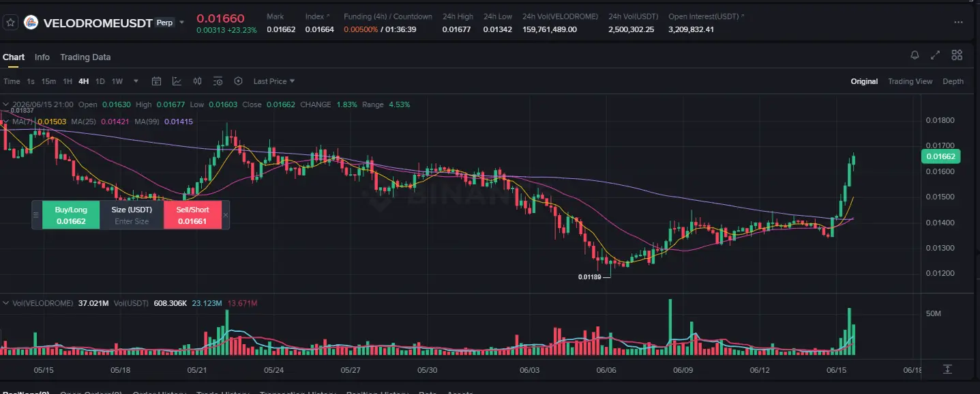Click the 24h High value 0.01677
The image size is (980, 394).
pos(456,29)
